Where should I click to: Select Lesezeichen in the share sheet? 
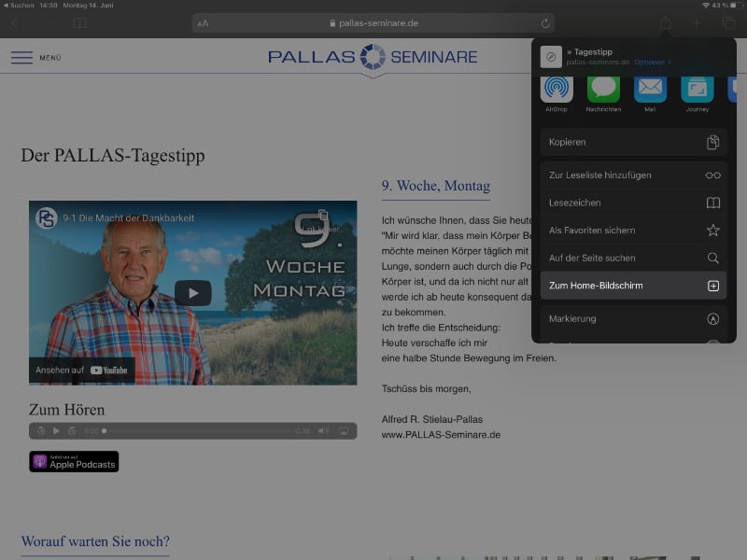click(633, 203)
